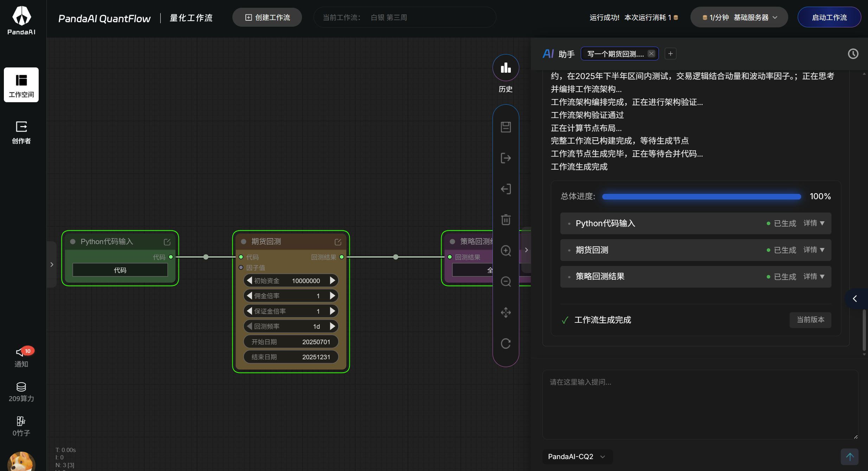
Task: Open the 0竹子 bamboo balance
Action: [x=21, y=426]
